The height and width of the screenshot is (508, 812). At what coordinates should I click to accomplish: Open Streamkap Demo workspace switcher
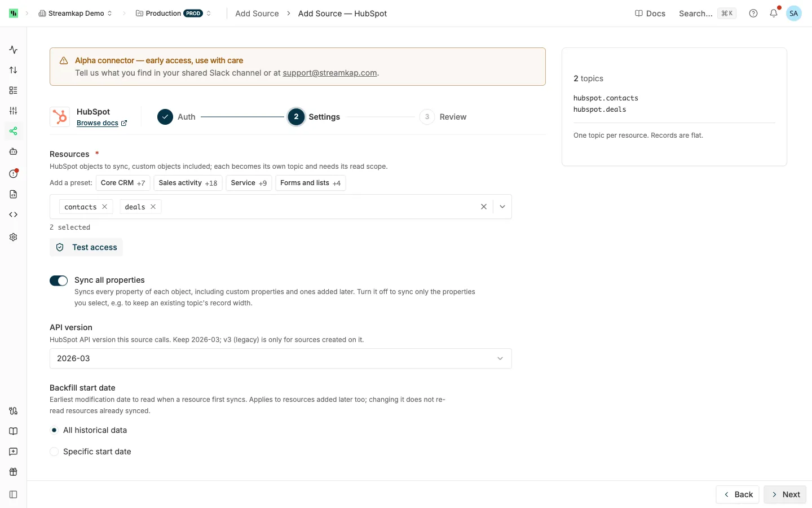76,13
